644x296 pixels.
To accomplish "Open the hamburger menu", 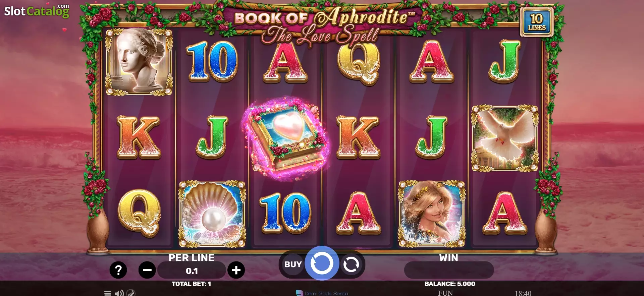I will pos(108,293).
